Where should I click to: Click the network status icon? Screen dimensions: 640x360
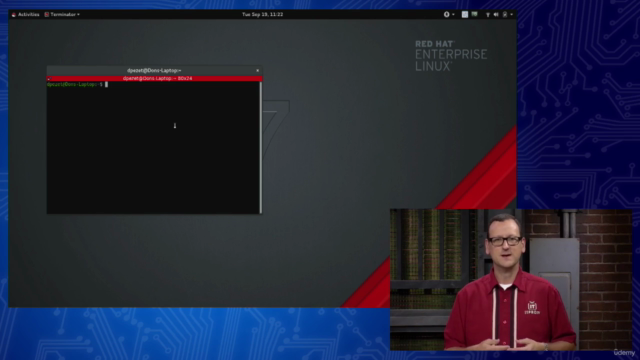(x=488, y=15)
